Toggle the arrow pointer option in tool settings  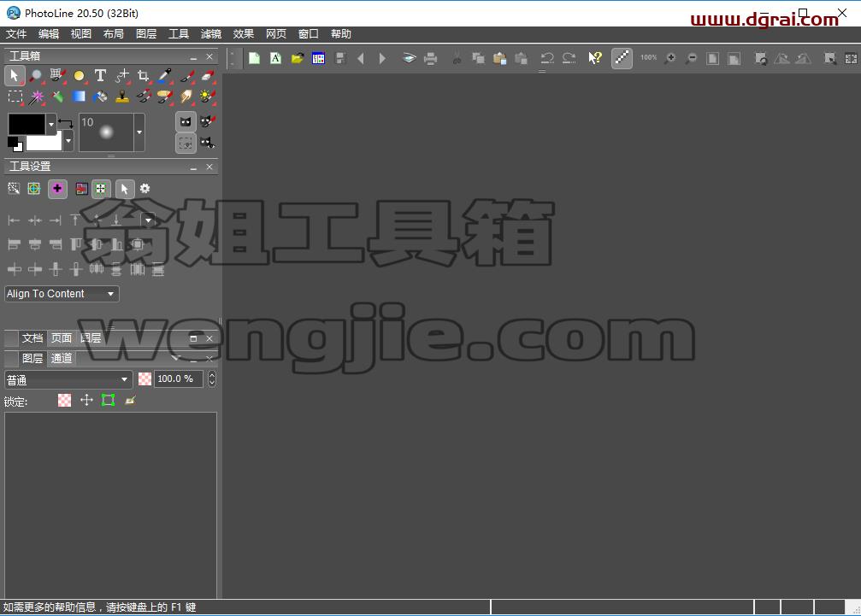point(125,189)
